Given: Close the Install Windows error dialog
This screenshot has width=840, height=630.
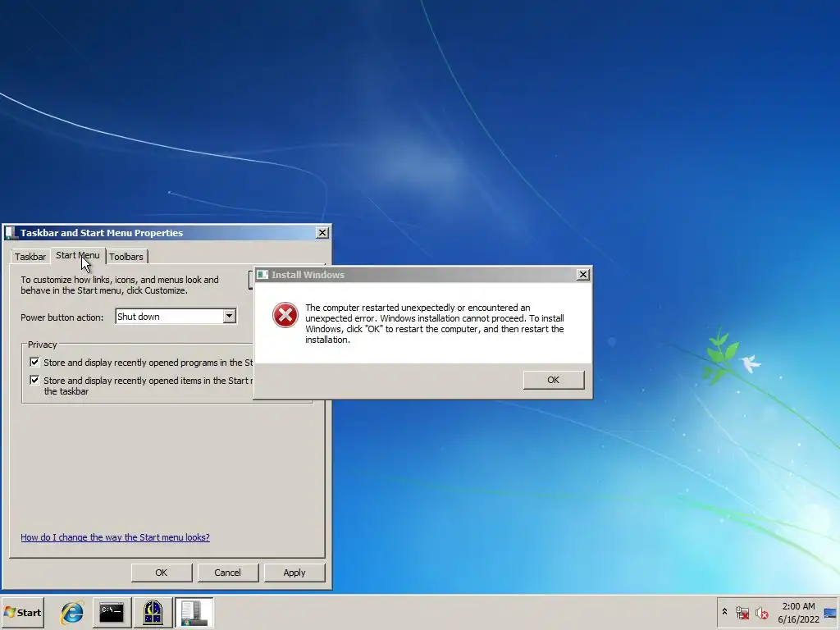Looking at the screenshot, I should (583, 275).
